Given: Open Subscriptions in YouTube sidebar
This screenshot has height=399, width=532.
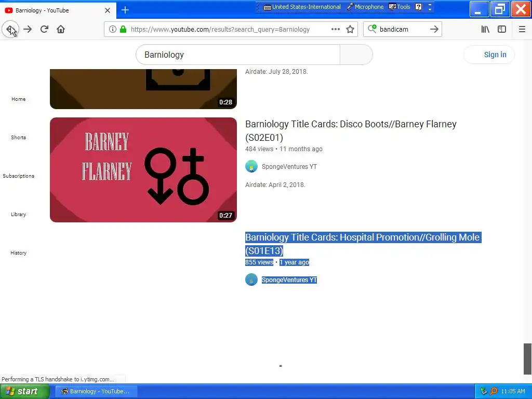Looking at the screenshot, I should point(18,176).
